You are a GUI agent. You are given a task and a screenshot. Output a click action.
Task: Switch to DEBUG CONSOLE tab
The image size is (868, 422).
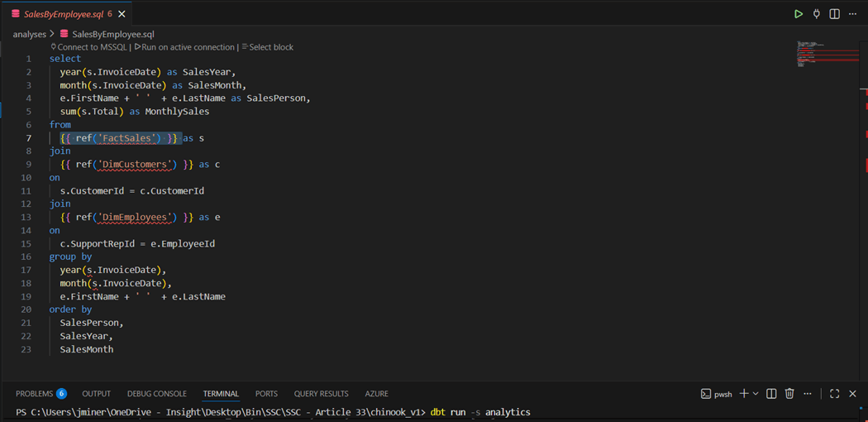pyautogui.click(x=157, y=394)
